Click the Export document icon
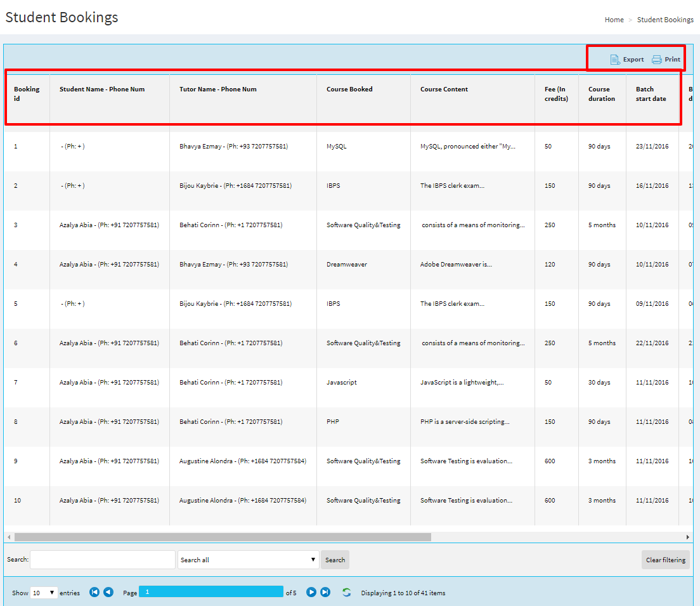Viewport: 700px width, 606px height. click(614, 60)
